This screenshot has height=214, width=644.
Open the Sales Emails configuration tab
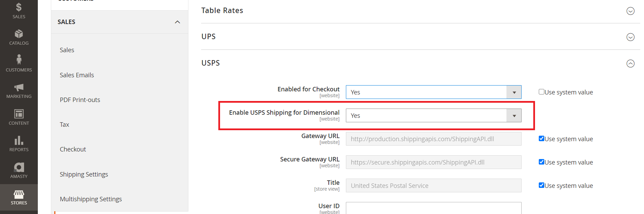pos(77,75)
